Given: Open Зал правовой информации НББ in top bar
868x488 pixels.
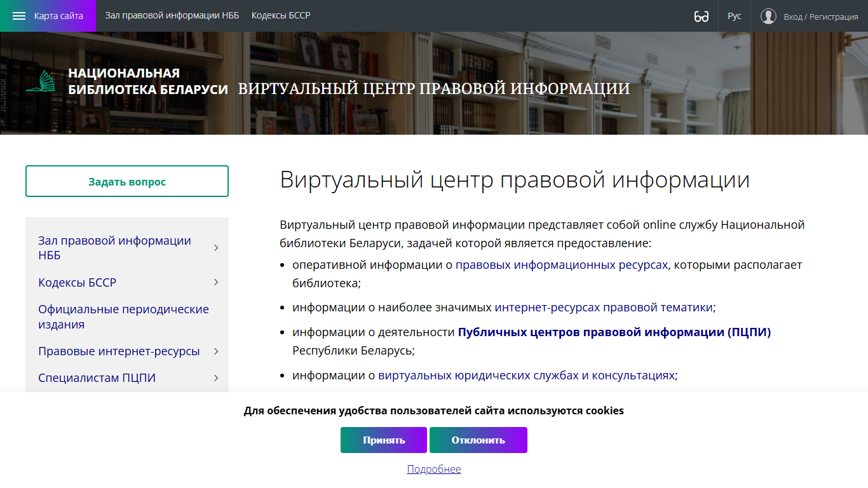Looking at the screenshot, I should 172,15.
